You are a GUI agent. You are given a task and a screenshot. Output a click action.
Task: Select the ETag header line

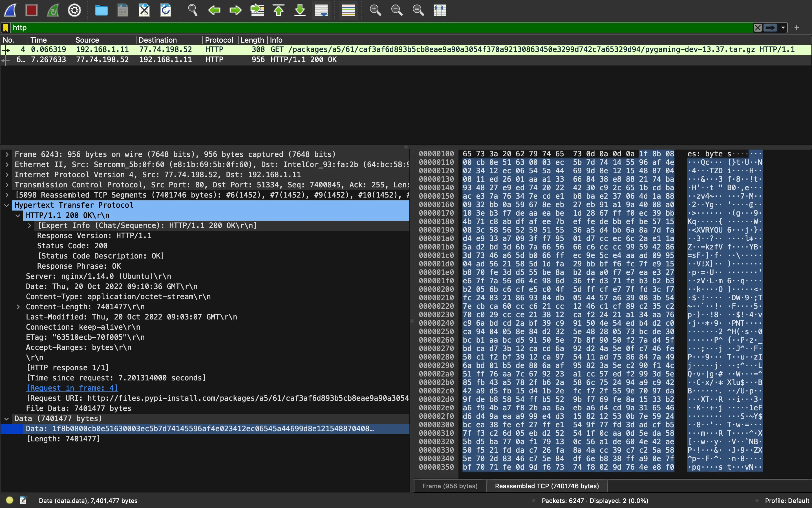pos(85,337)
